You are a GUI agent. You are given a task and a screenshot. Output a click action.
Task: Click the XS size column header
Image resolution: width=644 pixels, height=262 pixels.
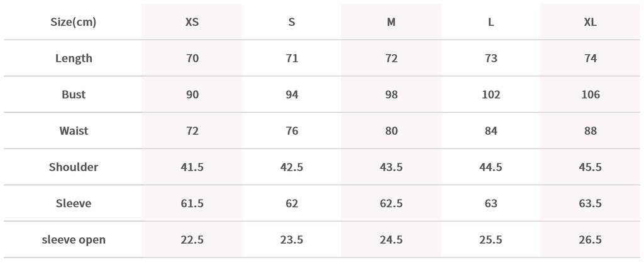(192, 22)
